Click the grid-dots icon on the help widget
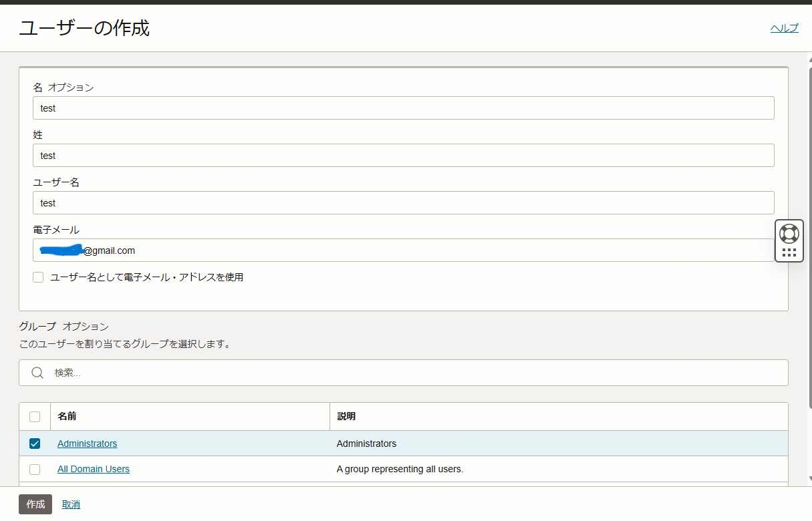 click(789, 252)
